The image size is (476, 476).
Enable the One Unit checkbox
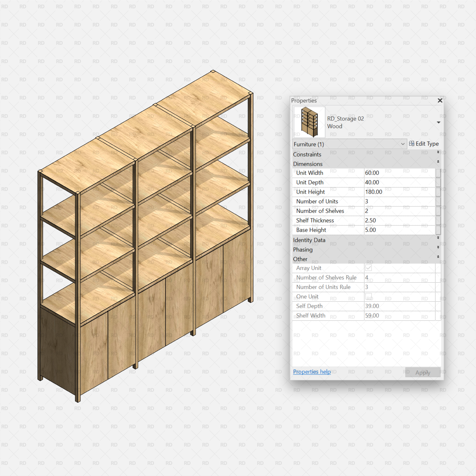point(369,296)
